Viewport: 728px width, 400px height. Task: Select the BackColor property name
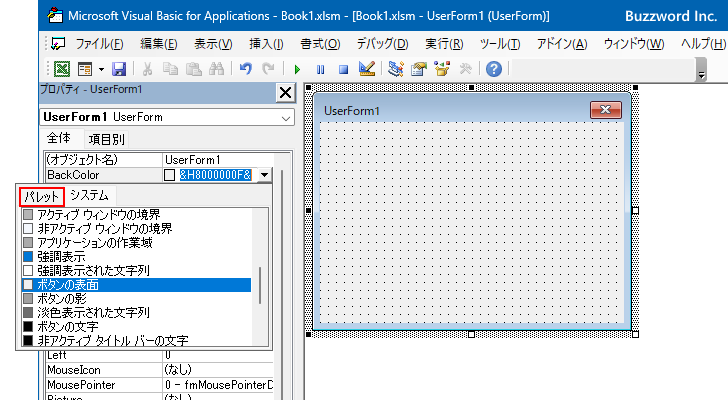click(73, 175)
